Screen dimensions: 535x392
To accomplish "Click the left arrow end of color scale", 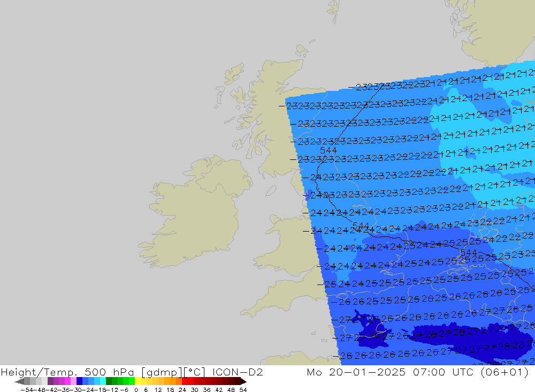I will (x=19, y=381).
